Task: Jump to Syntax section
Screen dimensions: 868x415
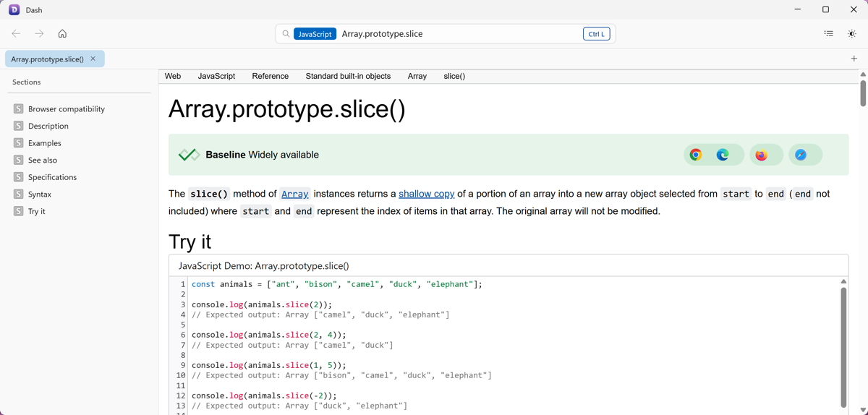Action: (x=40, y=194)
